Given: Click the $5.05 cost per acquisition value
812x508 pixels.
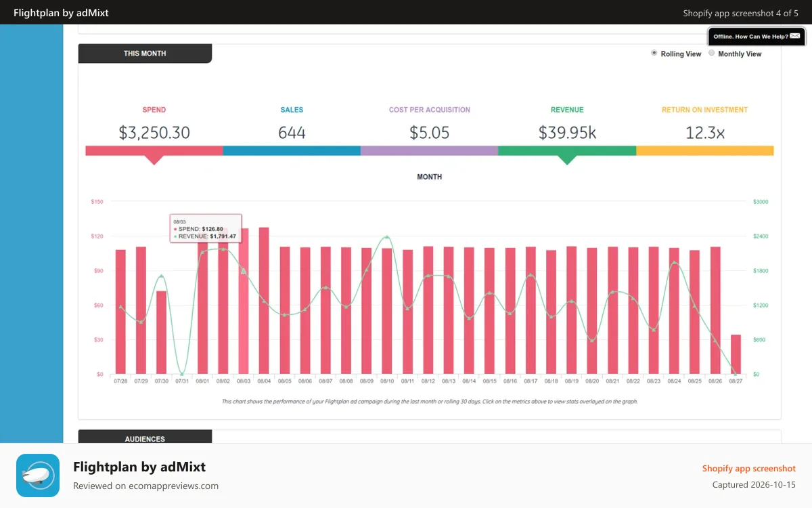Looking at the screenshot, I should (430, 133).
